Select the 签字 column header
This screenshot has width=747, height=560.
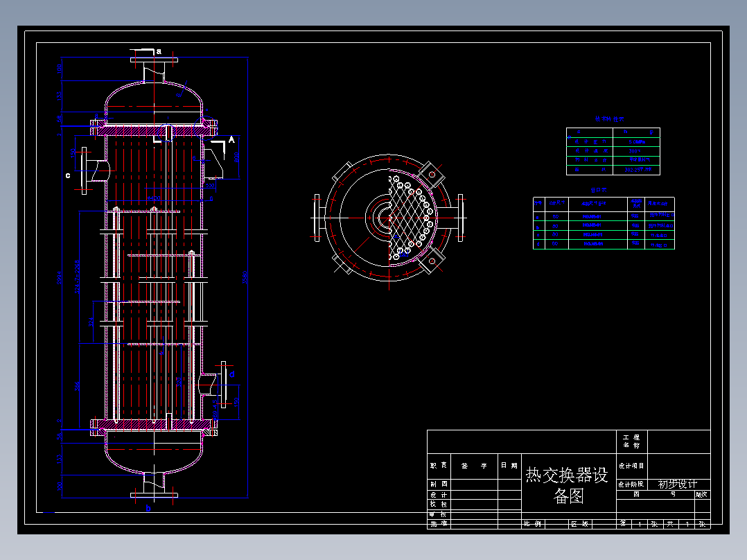(474, 466)
